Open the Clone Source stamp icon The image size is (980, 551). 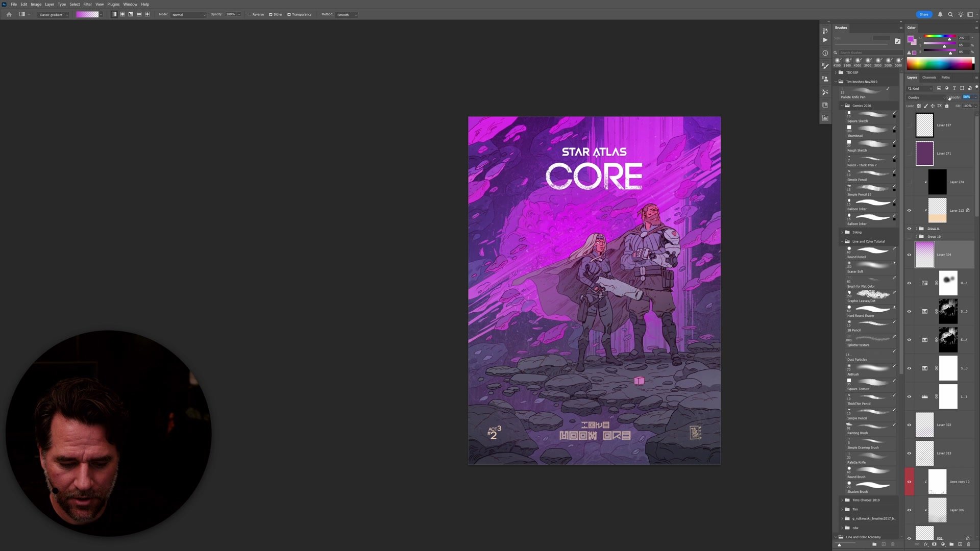click(825, 79)
